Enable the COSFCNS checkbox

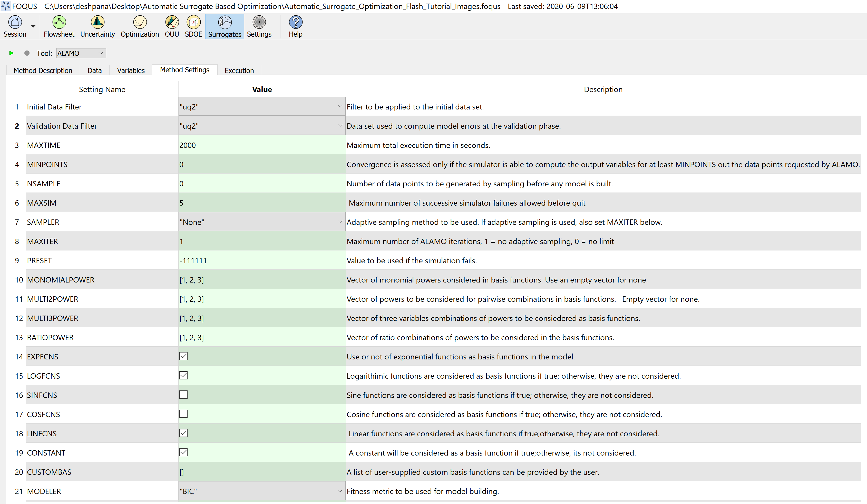click(x=183, y=414)
